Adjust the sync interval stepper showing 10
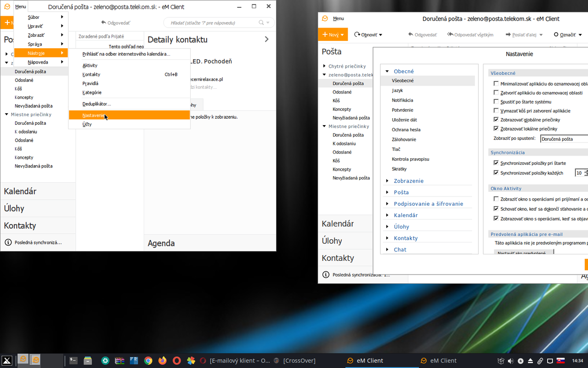 (x=586, y=173)
